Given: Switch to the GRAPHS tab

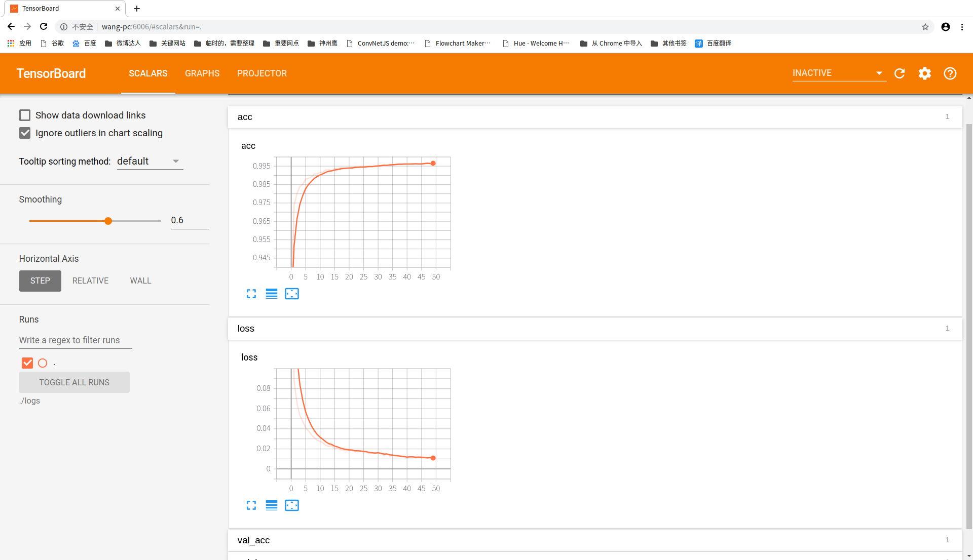Looking at the screenshot, I should pyautogui.click(x=202, y=73).
